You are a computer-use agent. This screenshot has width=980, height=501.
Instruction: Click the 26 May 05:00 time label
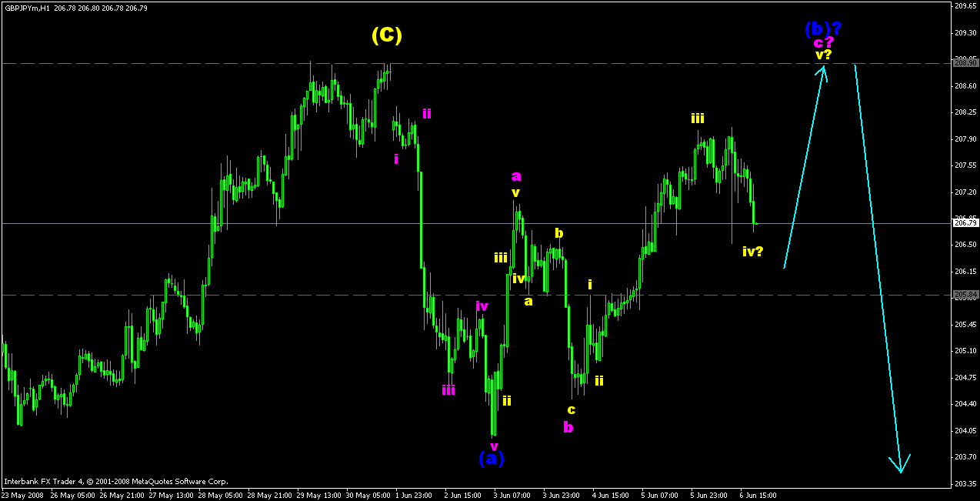point(74,495)
